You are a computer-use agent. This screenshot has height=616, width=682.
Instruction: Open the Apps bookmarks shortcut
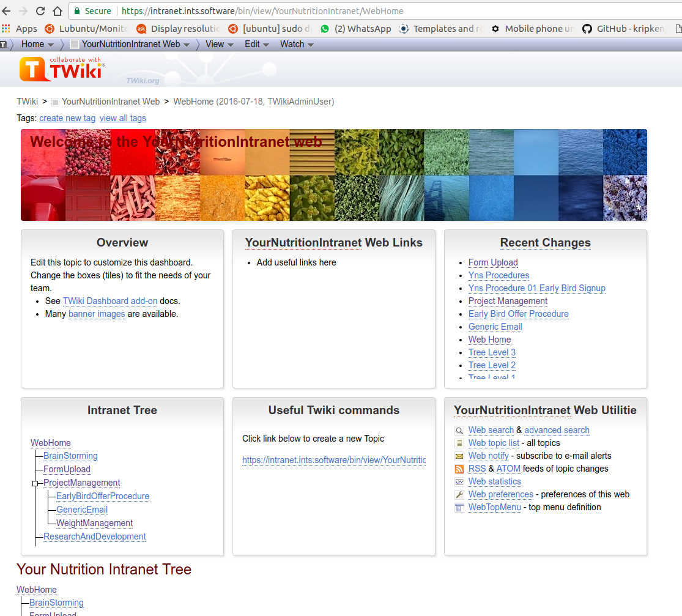tap(20, 29)
